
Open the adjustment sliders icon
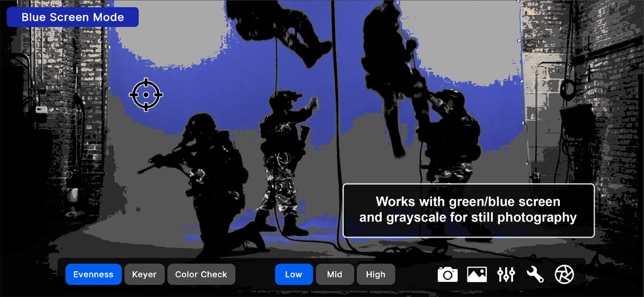506,274
